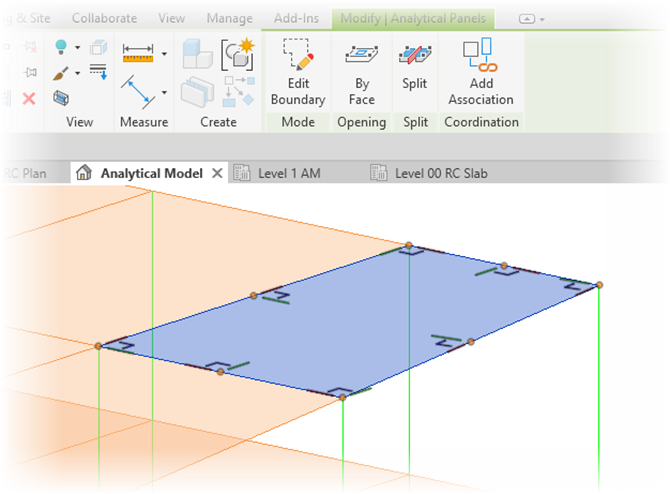This screenshot has height=494, width=670.
Task: Close the Analytical Model view tab
Action: (217, 173)
